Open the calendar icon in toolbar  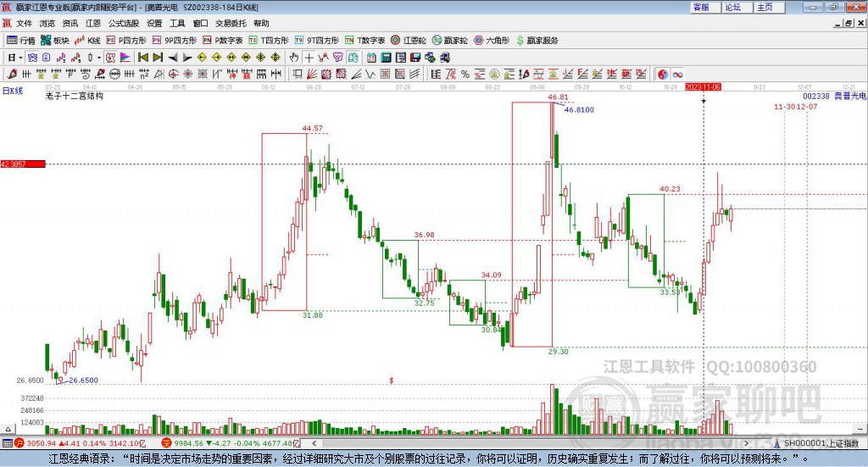tap(371, 58)
